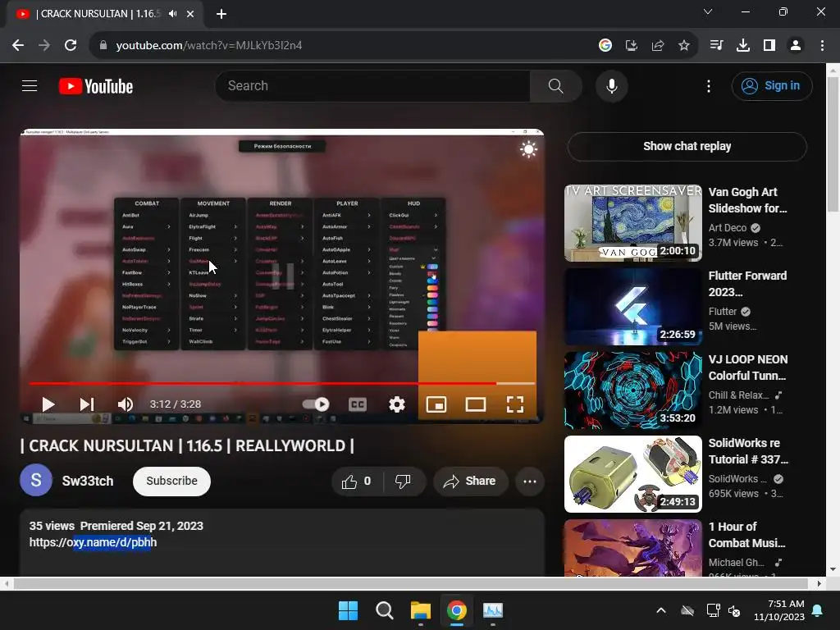This screenshot has width=840, height=630.
Task: Mute the video with speaker icon
Action: point(126,404)
